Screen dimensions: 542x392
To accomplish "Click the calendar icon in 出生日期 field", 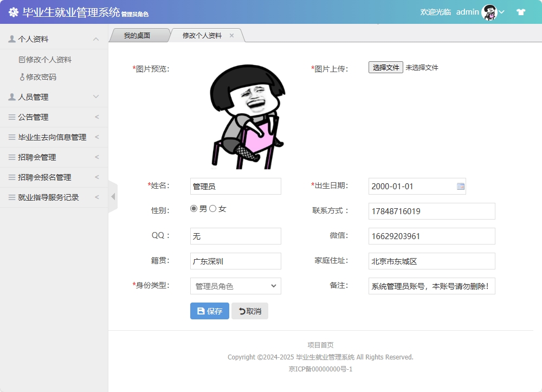I will click(x=460, y=186).
